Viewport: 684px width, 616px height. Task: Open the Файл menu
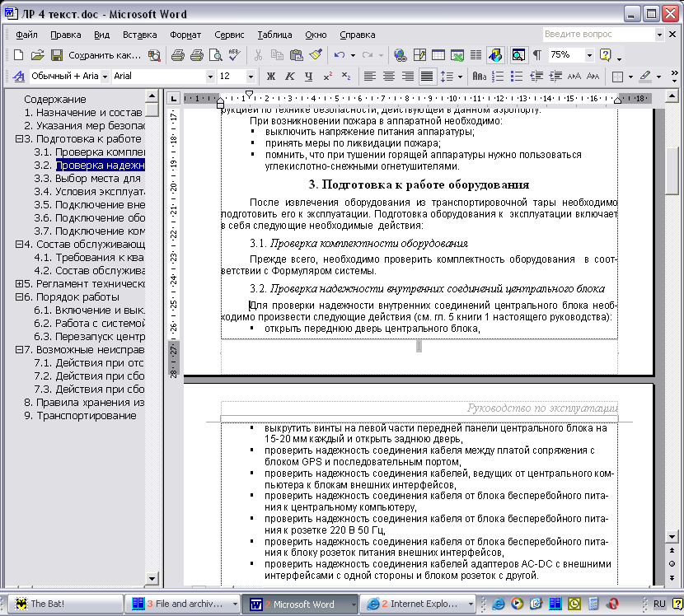click(x=26, y=35)
